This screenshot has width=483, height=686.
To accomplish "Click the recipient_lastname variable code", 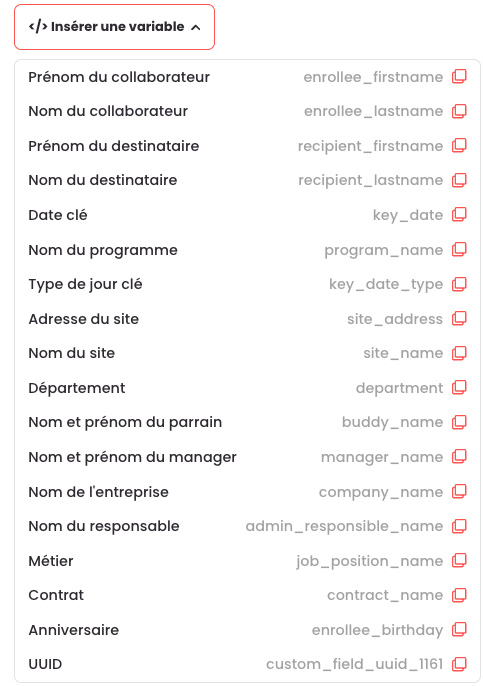I will click(x=371, y=180).
